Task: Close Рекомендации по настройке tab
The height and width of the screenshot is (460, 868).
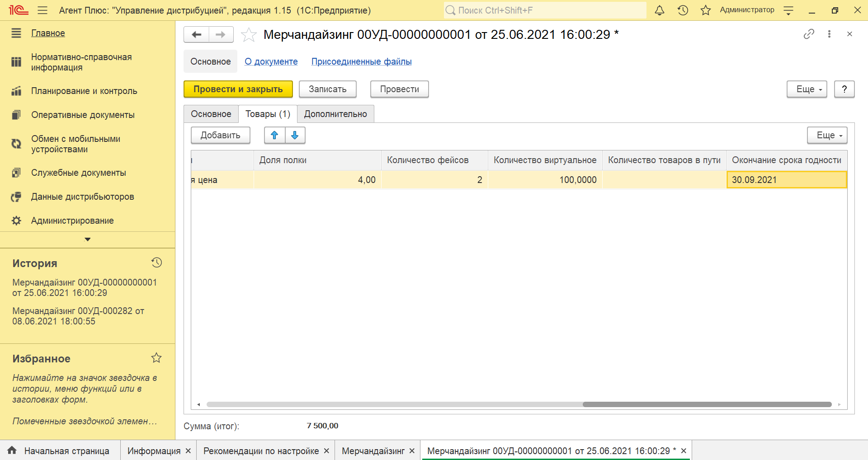Action: click(x=326, y=451)
